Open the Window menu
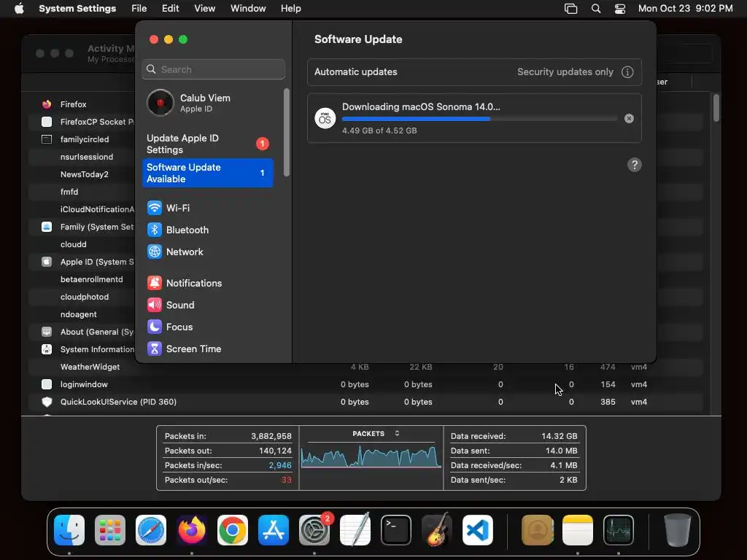This screenshot has height=560, width=747. [x=248, y=9]
